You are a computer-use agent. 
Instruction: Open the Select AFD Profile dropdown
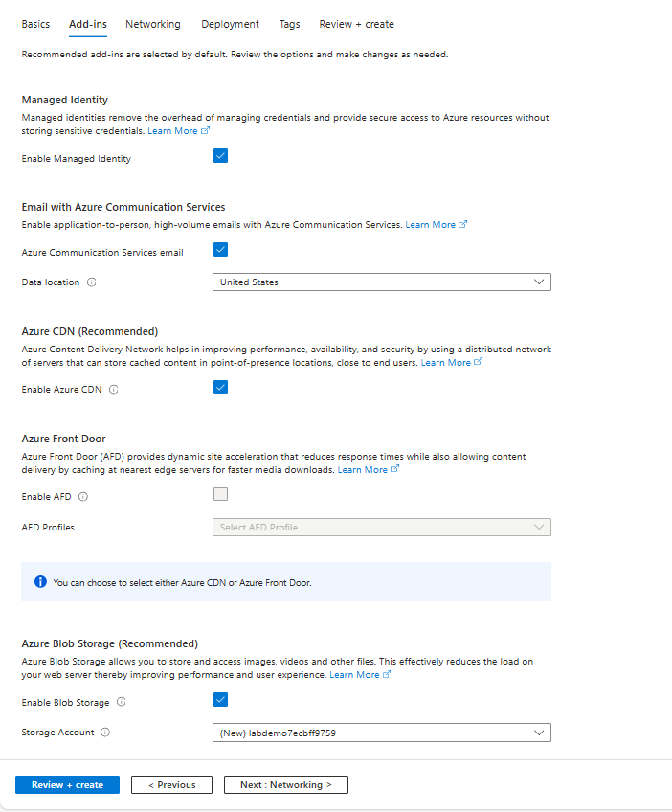pyautogui.click(x=382, y=528)
